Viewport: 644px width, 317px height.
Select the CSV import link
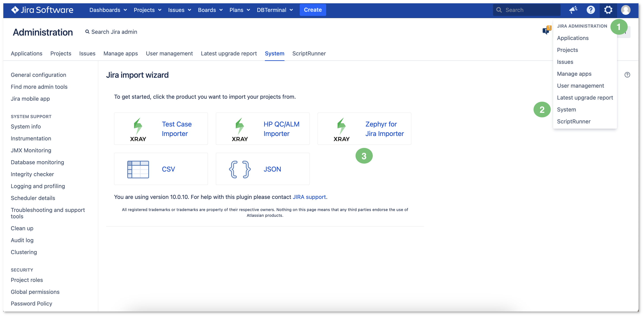pos(168,169)
